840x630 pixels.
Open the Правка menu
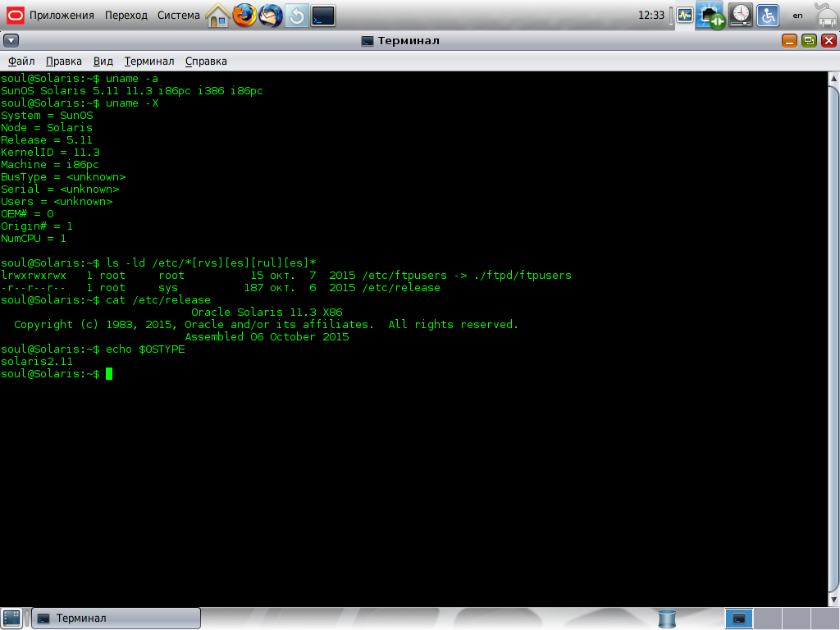(64, 61)
